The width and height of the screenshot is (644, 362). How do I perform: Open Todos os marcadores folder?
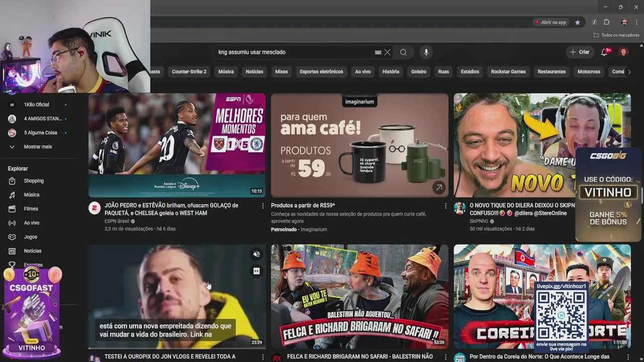point(616,35)
